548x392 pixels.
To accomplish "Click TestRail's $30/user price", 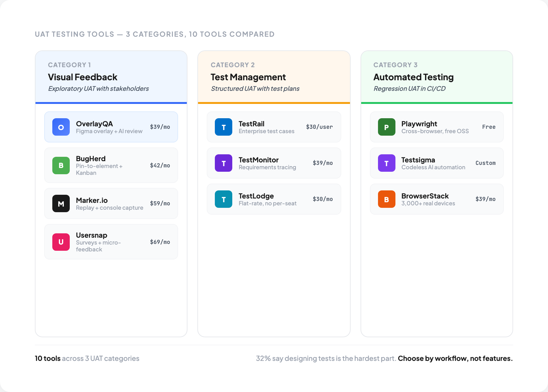I will click(x=319, y=127).
